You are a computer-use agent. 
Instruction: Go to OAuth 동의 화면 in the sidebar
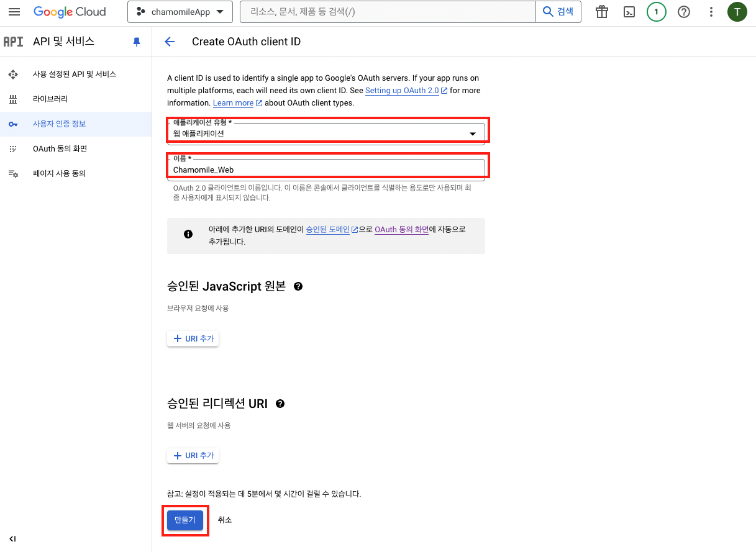tap(60, 148)
